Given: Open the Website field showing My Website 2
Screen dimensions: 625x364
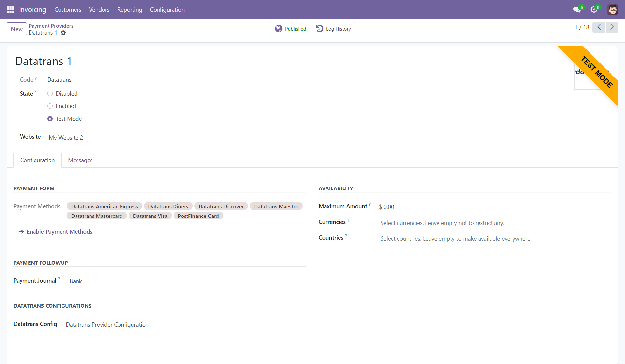Looking at the screenshot, I should tap(65, 137).
